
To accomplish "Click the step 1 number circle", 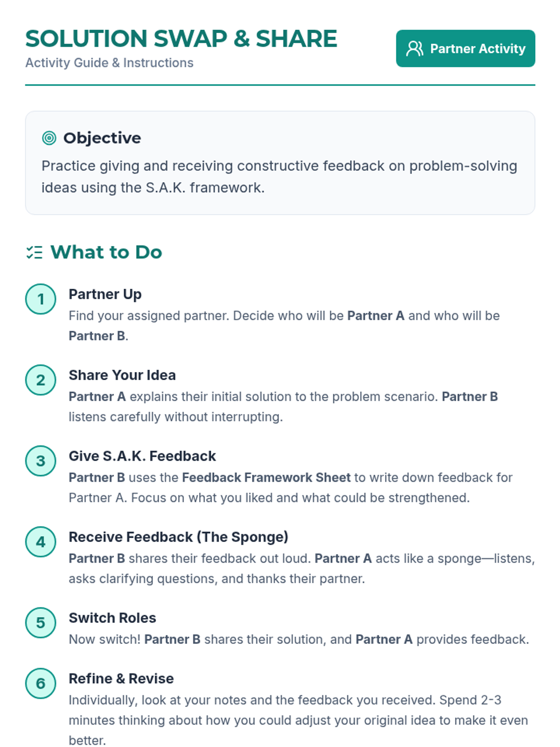I will (x=41, y=299).
